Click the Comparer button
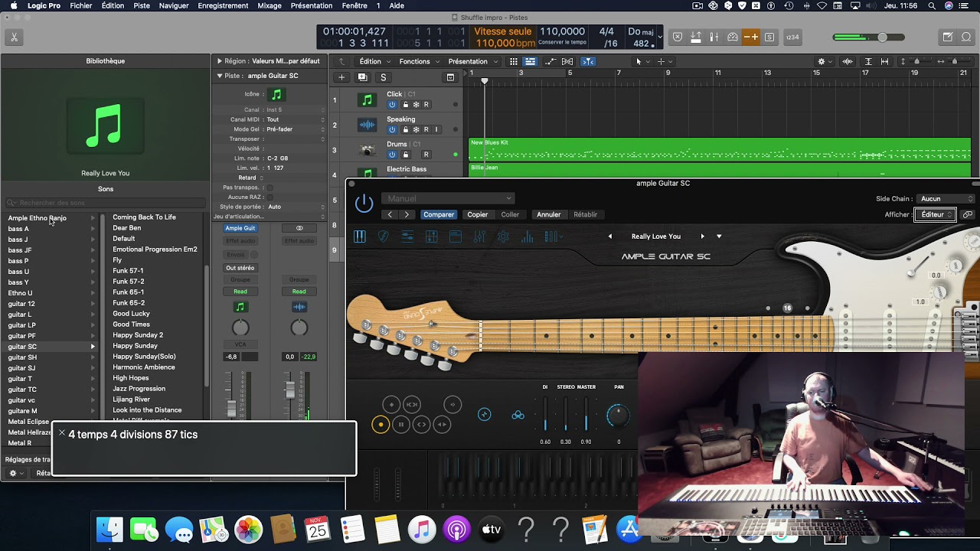This screenshot has width=980, height=551. pyautogui.click(x=439, y=215)
